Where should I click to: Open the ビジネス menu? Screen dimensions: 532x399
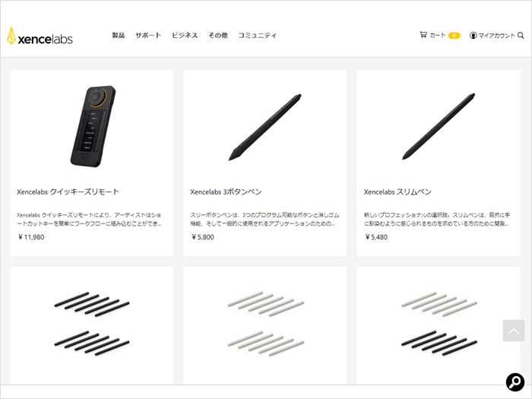tap(185, 35)
